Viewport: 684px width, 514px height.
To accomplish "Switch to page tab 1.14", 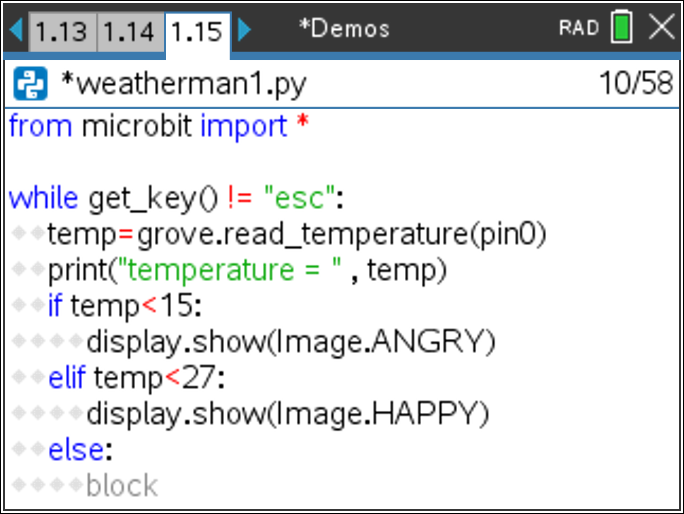I will [130, 32].
